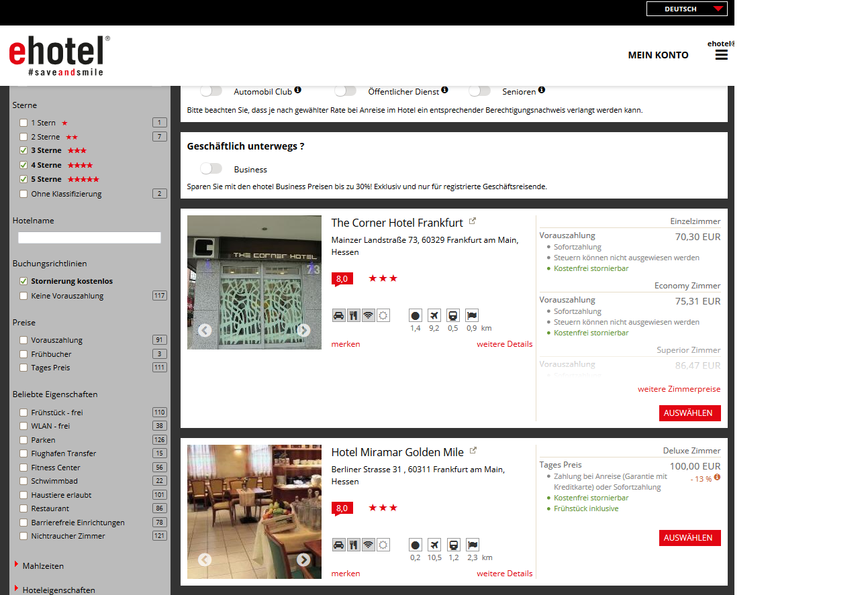Open weitere Details for The Corner Hotel
The width and height of the screenshot is (868, 595).
point(505,344)
